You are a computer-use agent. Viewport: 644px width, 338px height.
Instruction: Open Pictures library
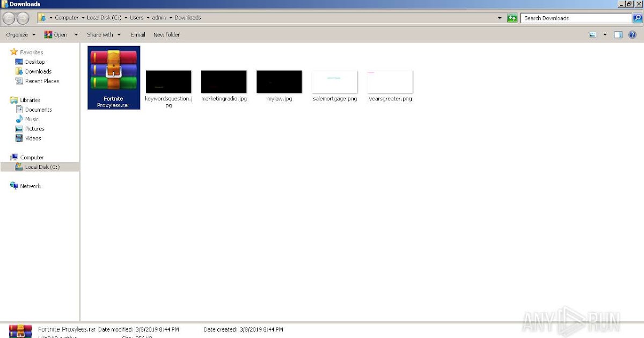[34, 129]
